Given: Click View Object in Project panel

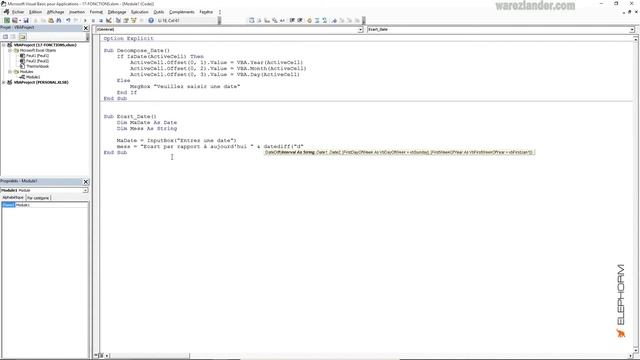Looking at the screenshot, I should 13,37.
